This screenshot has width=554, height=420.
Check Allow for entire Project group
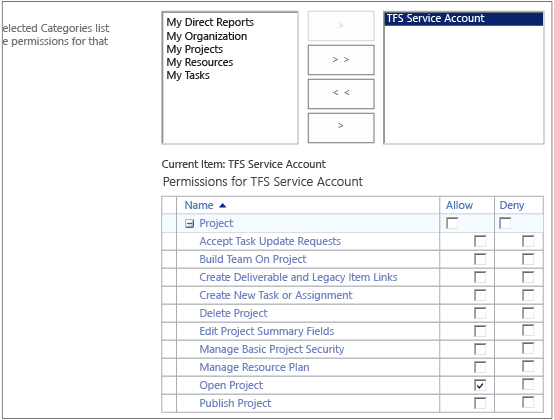[x=452, y=223]
